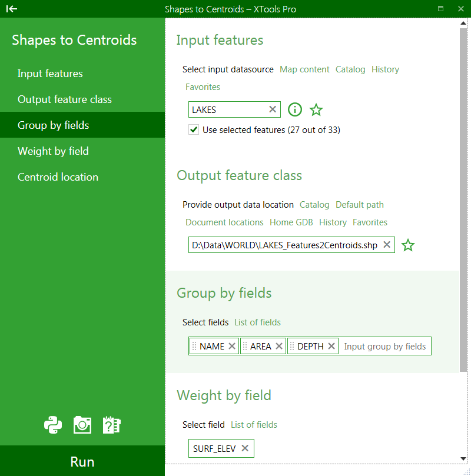Click the info icon next to LAKES
Image resolution: width=471 pixels, height=476 pixels.
[x=295, y=109]
